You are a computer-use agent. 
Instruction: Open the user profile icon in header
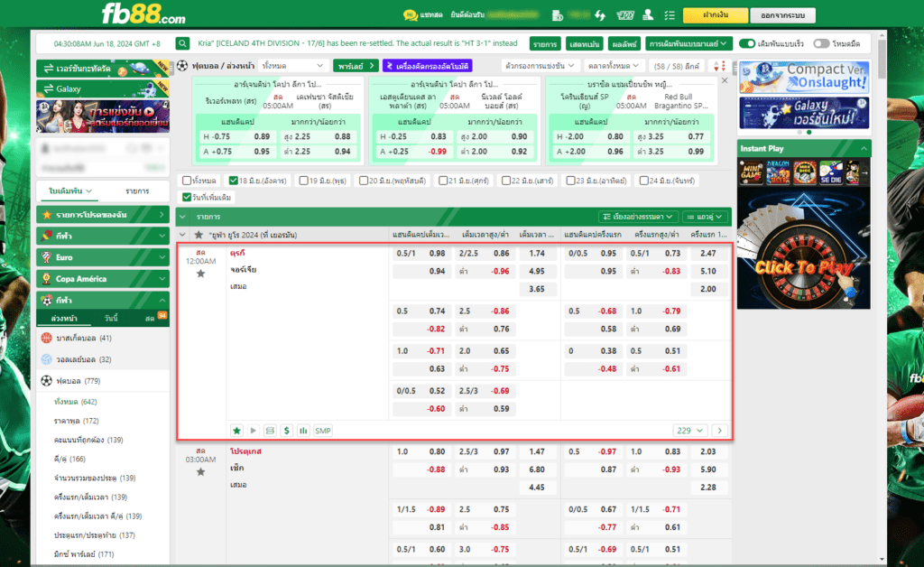648,15
